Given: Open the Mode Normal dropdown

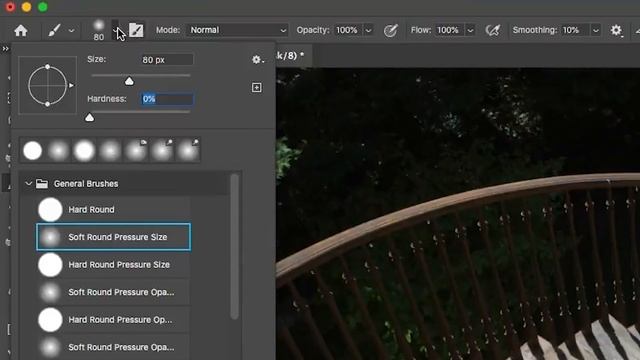Looking at the screenshot, I should 237,30.
